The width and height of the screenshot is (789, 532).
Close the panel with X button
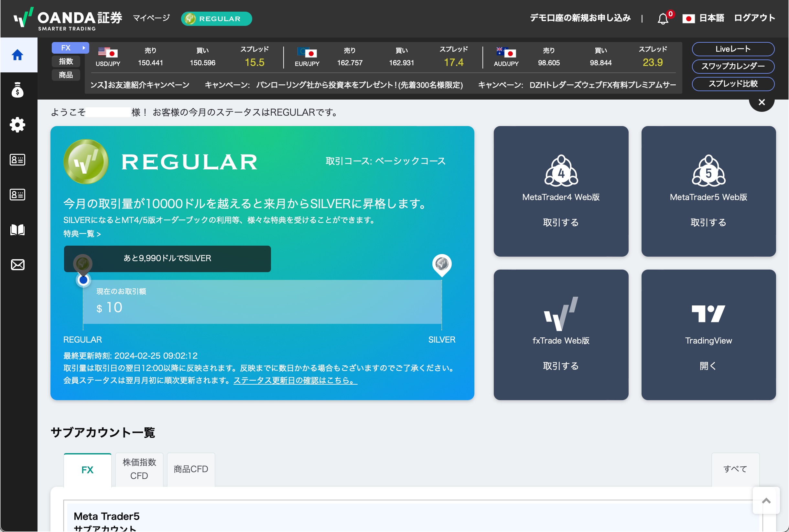762,102
